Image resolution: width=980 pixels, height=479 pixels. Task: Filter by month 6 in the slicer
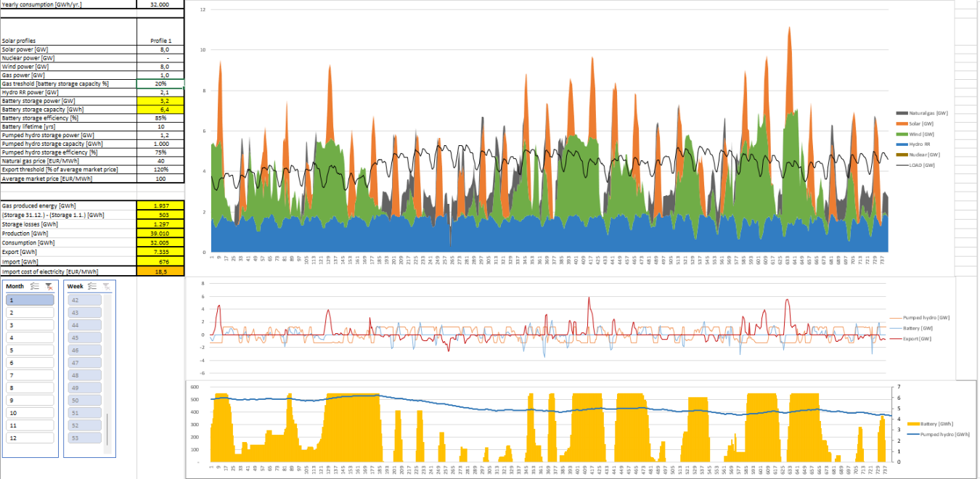coord(30,362)
